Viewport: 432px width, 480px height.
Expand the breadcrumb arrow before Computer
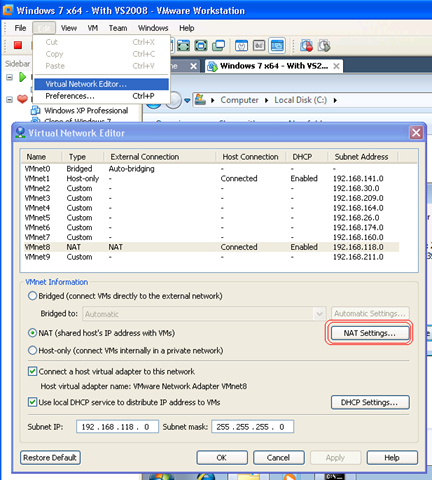[213, 100]
